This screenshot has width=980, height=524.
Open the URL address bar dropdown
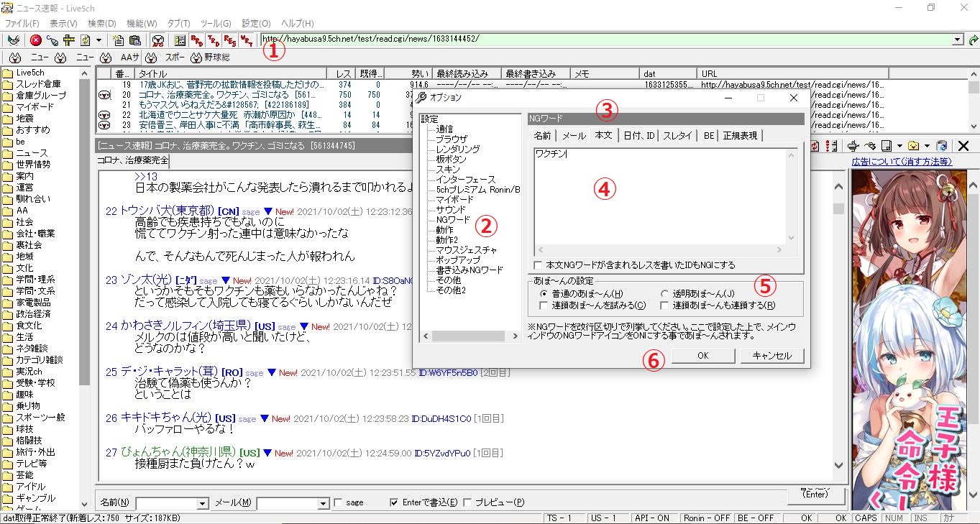pos(958,40)
